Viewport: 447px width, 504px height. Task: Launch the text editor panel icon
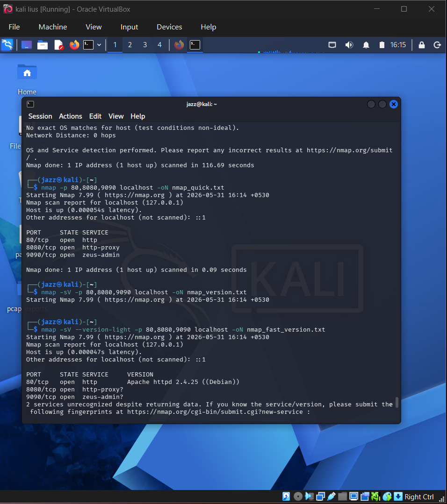coord(58,45)
